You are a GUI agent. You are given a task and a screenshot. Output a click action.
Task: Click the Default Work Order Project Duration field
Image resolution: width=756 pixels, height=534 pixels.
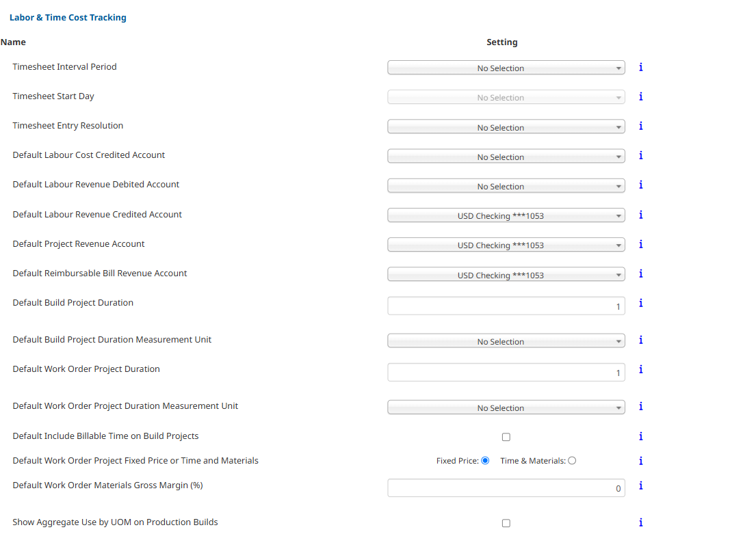[x=506, y=373]
